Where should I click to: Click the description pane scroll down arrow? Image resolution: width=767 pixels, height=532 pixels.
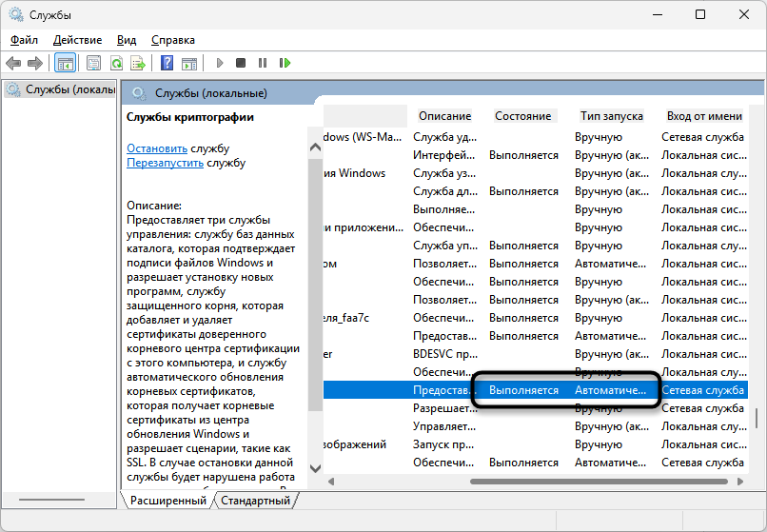pyautogui.click(x=316, y=468)
